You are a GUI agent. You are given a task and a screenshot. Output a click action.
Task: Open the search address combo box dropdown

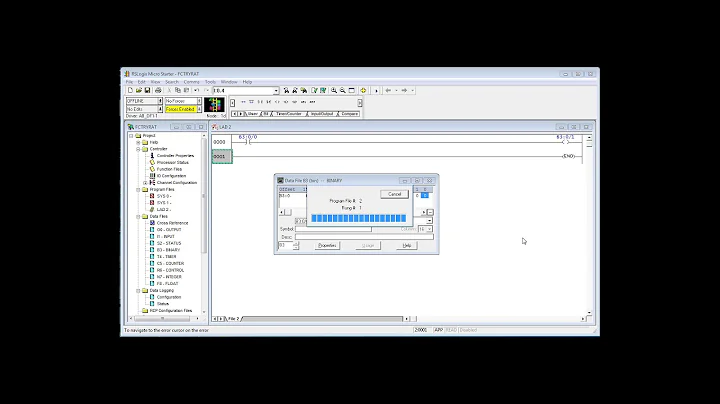tap(276, 91)
